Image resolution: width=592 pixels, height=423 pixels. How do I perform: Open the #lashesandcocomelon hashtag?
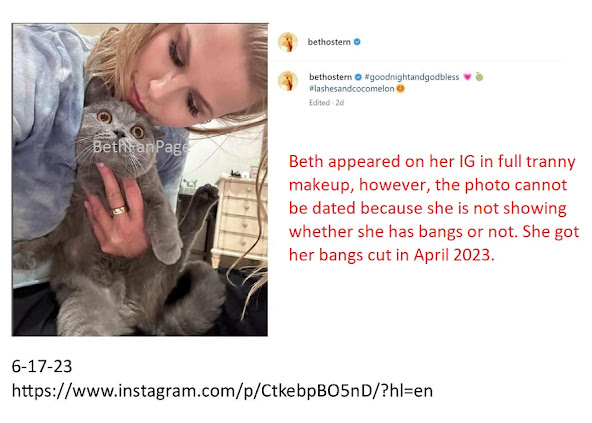pyautogui.click(x=352, y=89)
